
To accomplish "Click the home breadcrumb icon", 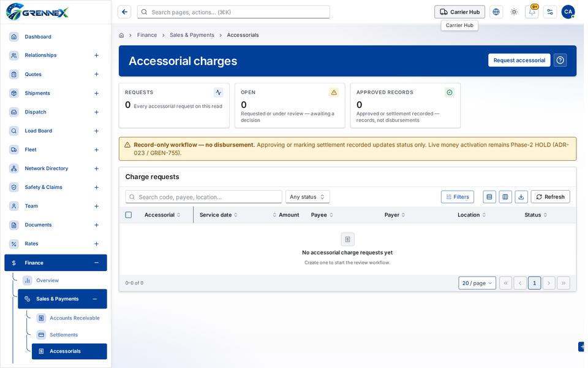I will click(121, 36).
